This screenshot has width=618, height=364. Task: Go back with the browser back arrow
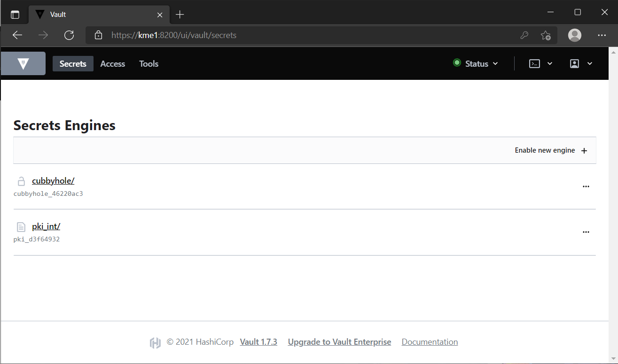(17, 35)
